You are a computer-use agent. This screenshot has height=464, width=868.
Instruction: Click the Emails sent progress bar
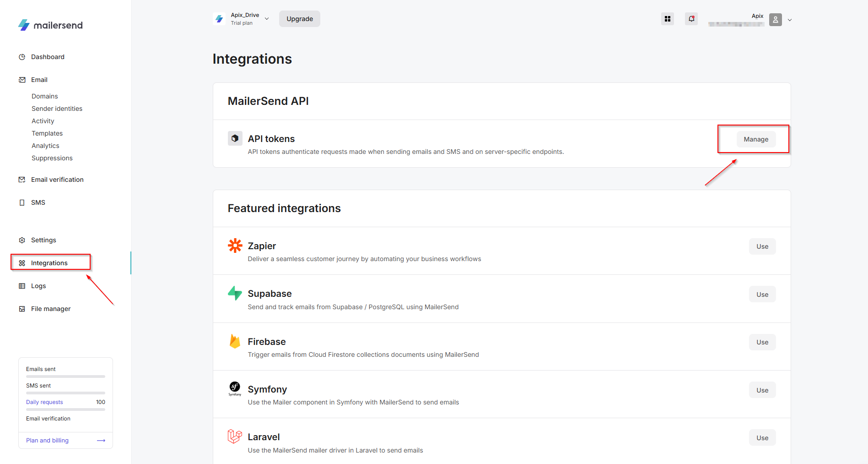(x=65, y=377)
